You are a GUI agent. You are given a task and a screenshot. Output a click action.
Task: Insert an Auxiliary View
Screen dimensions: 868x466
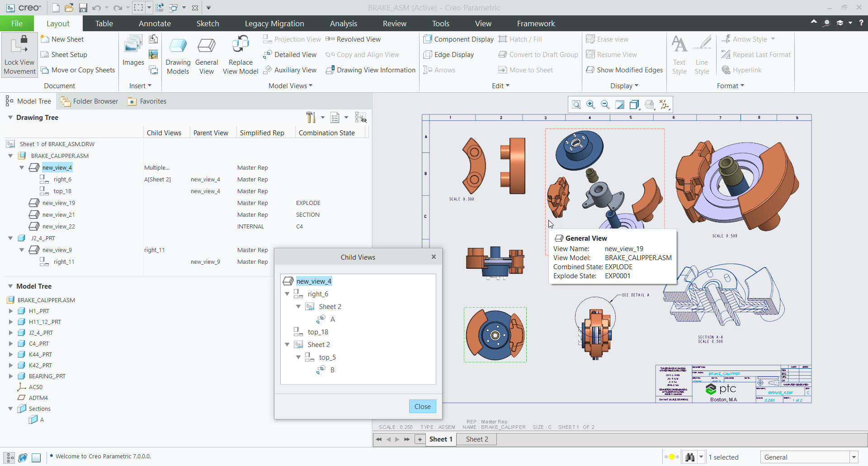click(290, 70)
